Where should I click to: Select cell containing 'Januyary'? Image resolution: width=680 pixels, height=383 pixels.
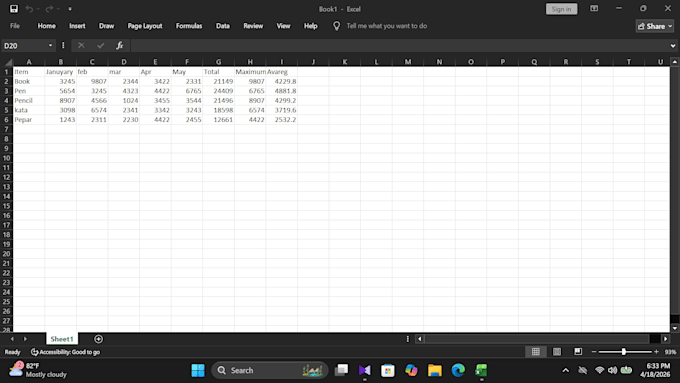61,72
